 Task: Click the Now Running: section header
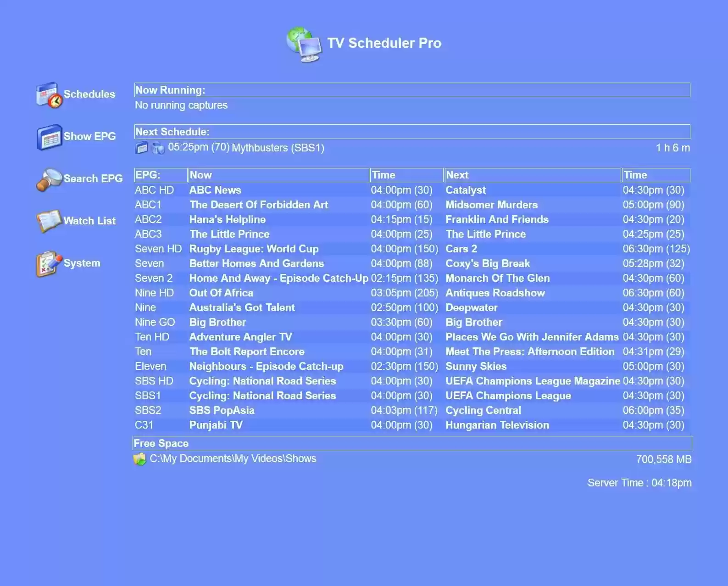(x=412, y=90)
